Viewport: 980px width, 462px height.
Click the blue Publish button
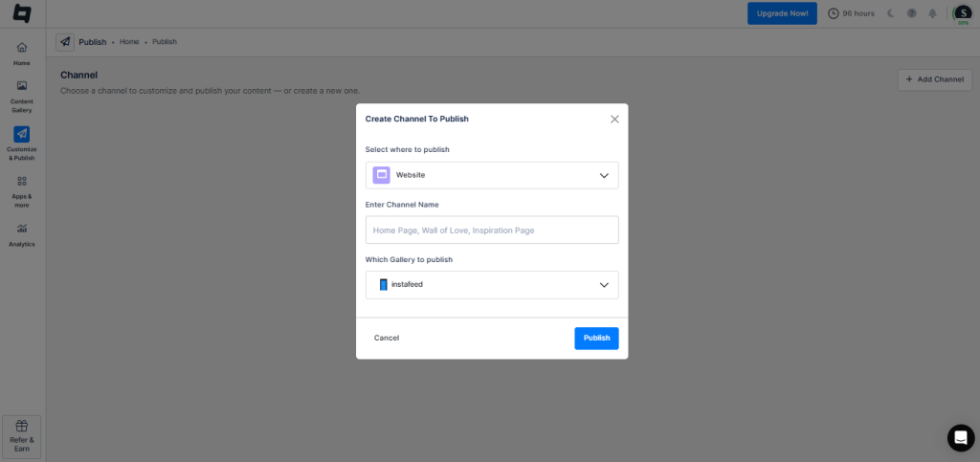pyautogui.click(x=596, y=338)
